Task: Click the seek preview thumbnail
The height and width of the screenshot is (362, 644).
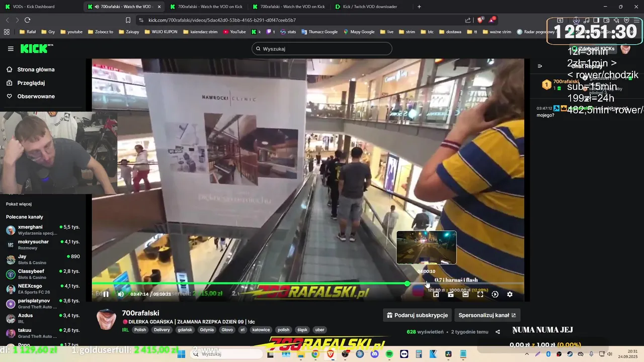Action: (426, 247)
